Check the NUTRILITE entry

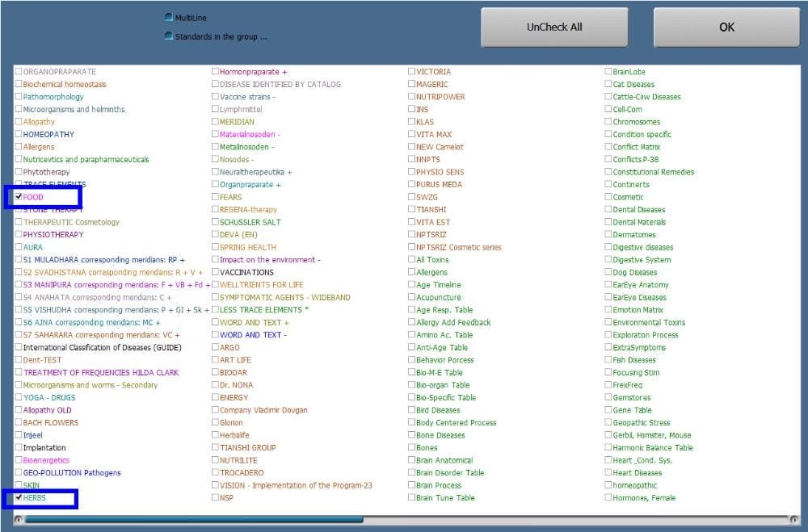215,461
